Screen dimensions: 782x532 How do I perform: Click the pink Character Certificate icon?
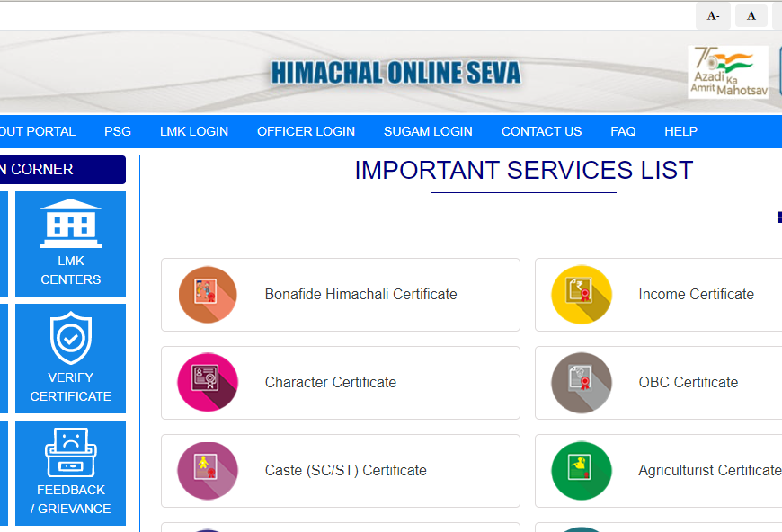click(208, 383)
